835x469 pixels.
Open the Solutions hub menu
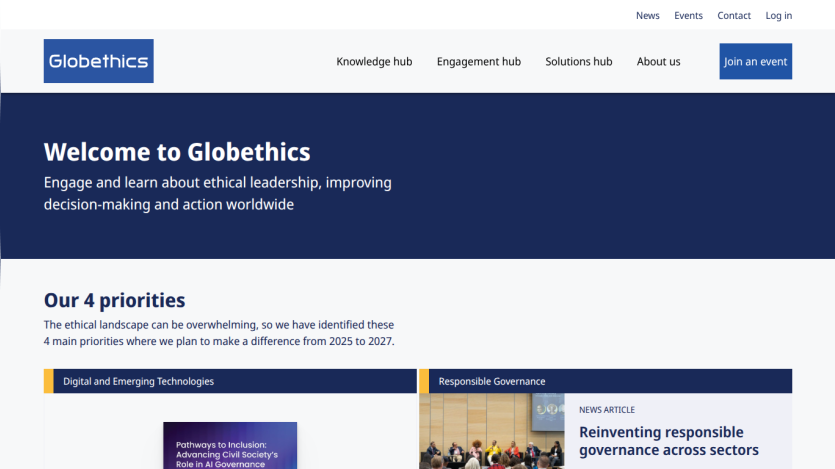pos(578,62)
